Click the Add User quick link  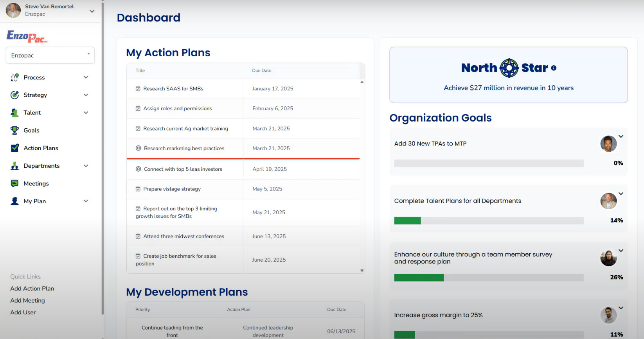(x=23, y=312)
